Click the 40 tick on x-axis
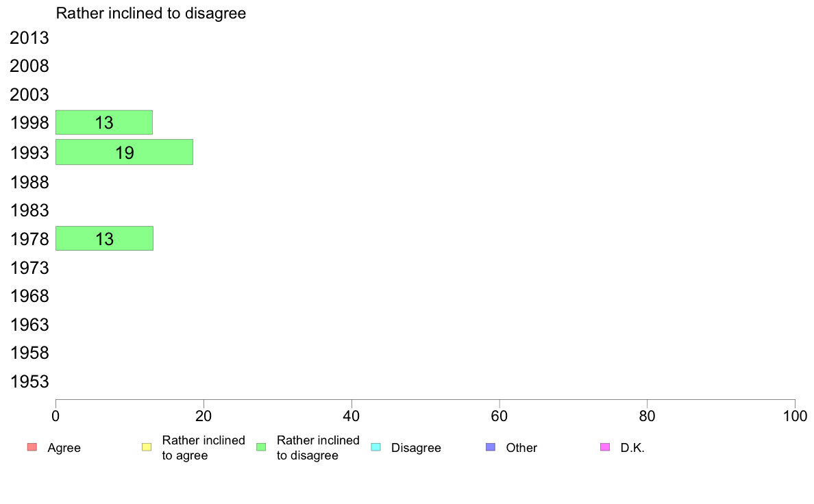The image size is (814, 504). click(351, 416)
